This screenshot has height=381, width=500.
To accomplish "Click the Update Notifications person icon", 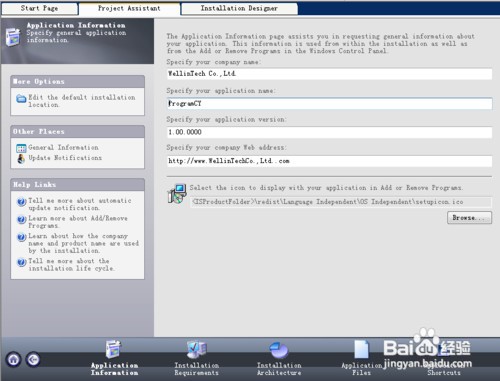I will point(21,159).
